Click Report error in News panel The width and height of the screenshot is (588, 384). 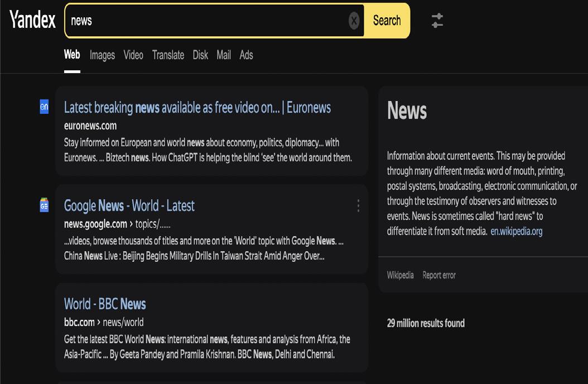click(438, 275)
